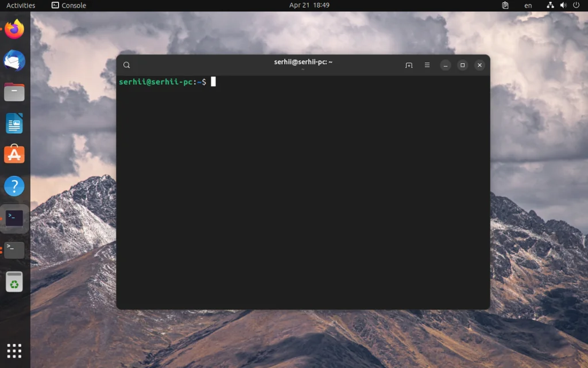Open the Activities overview
Image resolution: width=588 pixels, height=368 pixels.
[x=20, y=5]
